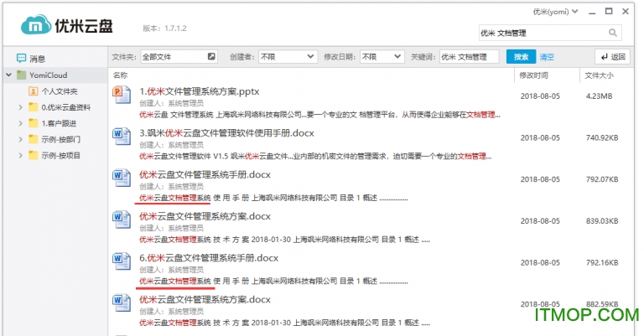Click date 2018-08-05 of the pptx row
Viewport: 644px width, 336px height.
(x=540, y=96)
